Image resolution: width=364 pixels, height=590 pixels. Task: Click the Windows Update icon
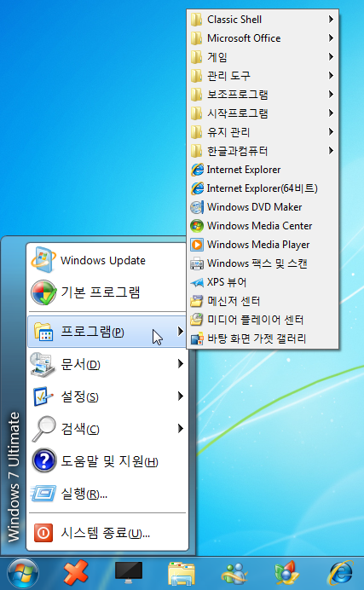pos(43,260)
